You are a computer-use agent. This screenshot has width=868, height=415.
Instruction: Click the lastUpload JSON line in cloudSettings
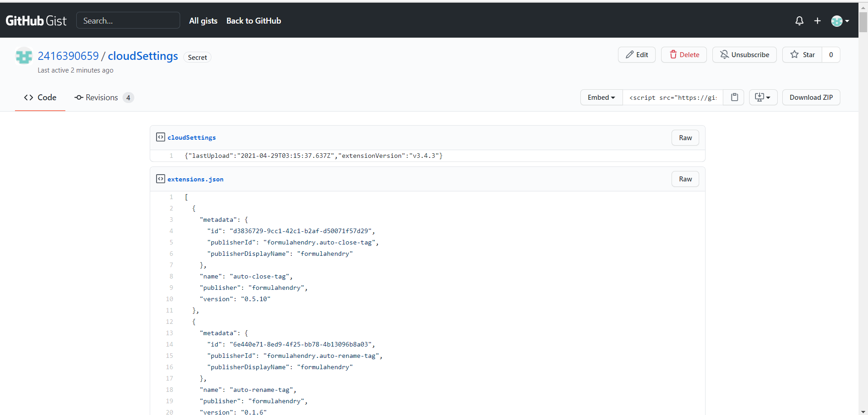[314, 156]
